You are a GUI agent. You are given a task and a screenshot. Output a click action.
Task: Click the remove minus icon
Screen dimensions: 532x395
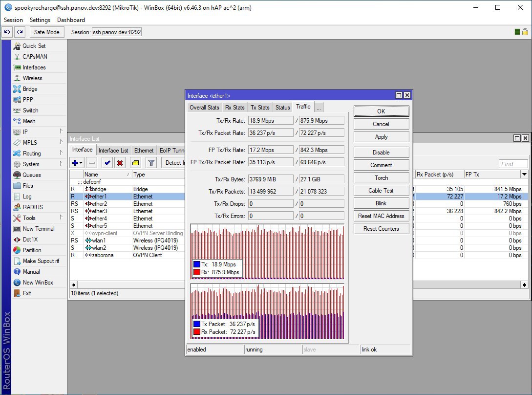[92, 163]
